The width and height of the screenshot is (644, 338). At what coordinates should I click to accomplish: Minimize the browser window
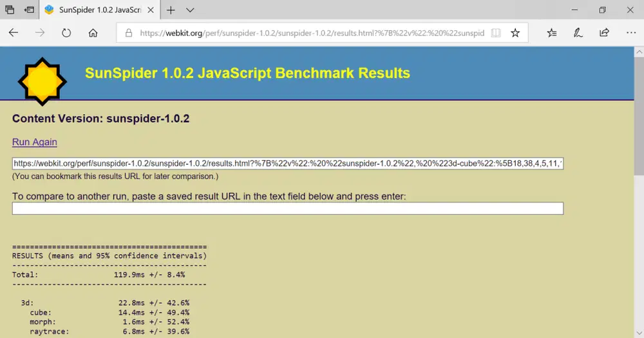click(x=574, y=10)
